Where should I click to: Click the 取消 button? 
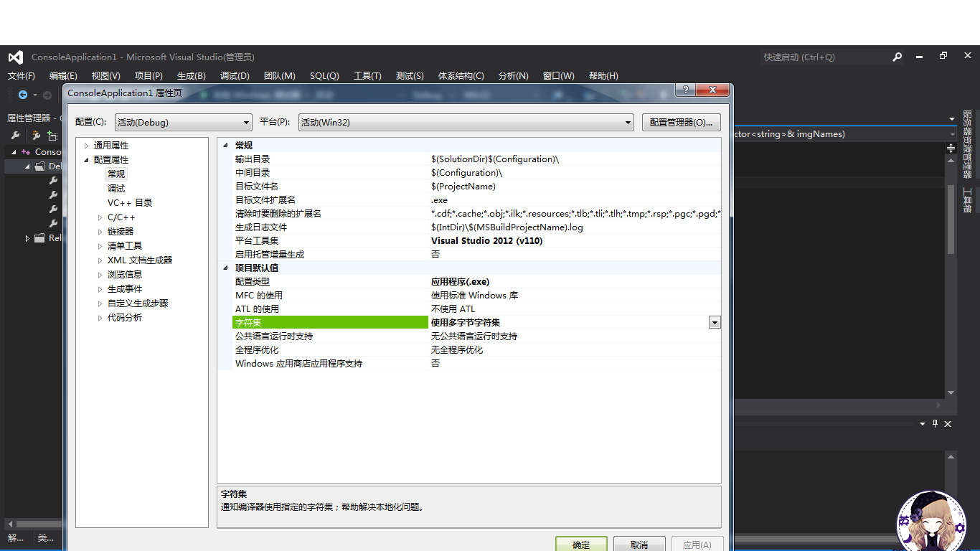tap(639, 544)
